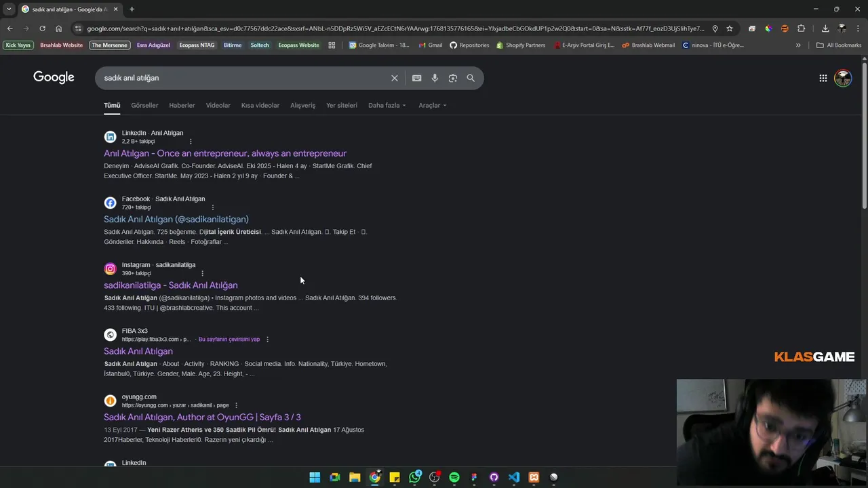868x488 pixels.
Task: Click the color wheel extension icon
Action: pos(768,28)
